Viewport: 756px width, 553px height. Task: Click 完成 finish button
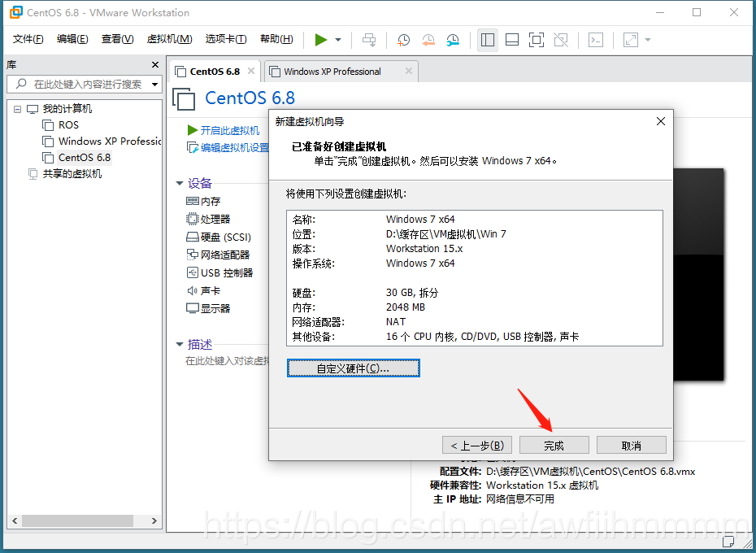click(554, 446)
